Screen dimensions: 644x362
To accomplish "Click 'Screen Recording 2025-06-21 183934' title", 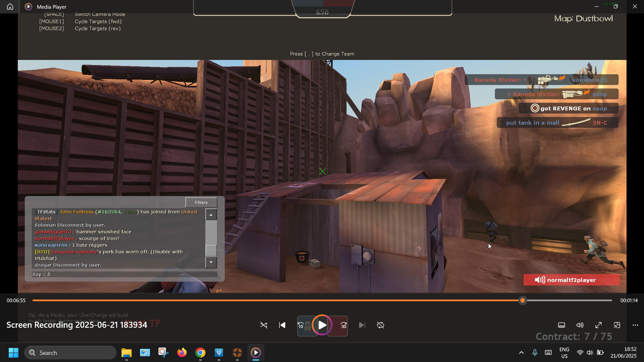I will click(77, 325).
